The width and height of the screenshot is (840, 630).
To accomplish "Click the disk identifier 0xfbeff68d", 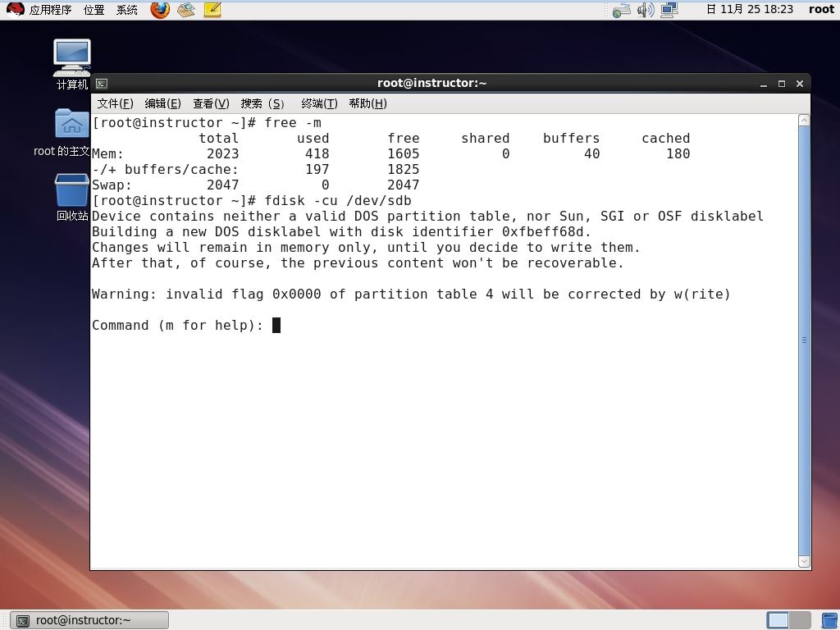I will click(543, 231).
